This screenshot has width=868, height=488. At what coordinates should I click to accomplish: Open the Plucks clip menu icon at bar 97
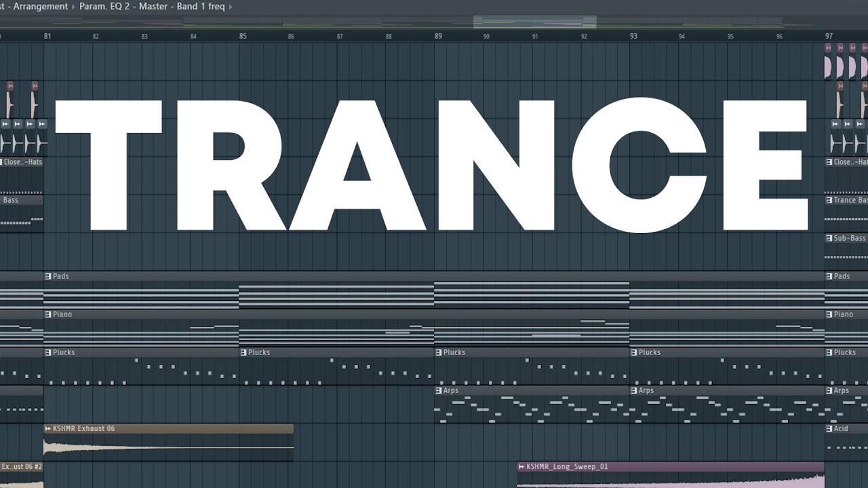[x=829, y=352]
